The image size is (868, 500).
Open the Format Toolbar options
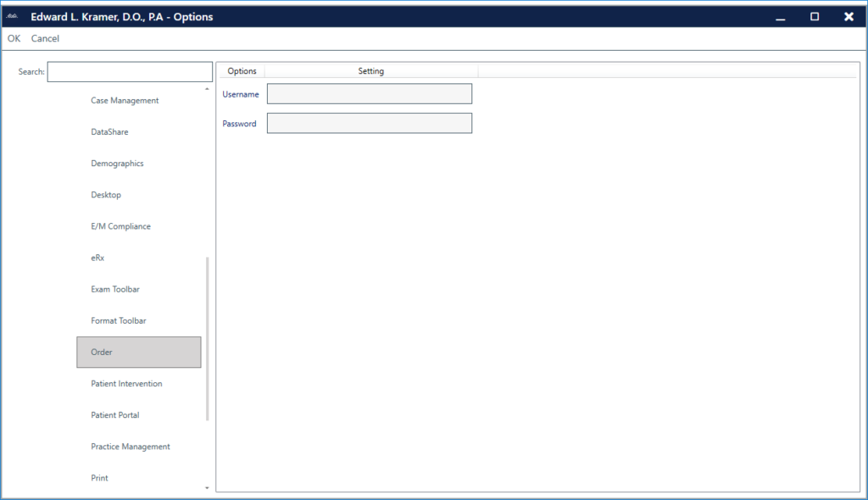118,320
